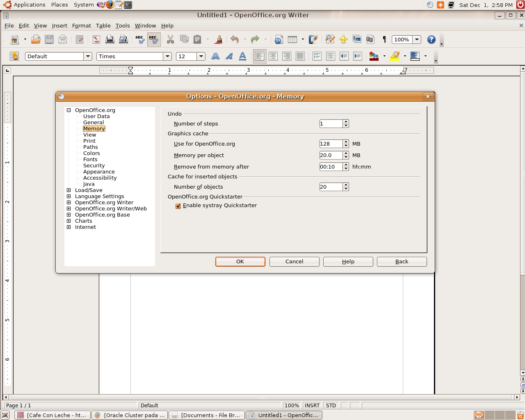This screenshot has height=420, width=525.
Task: Expand the Load/Save tree node
Action: pos(69,190)
